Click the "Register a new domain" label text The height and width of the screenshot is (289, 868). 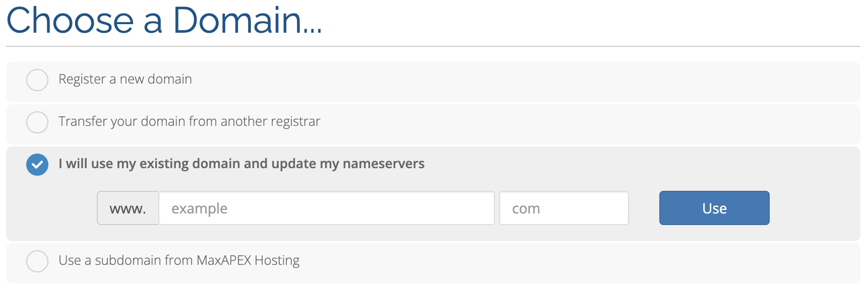click(125, 80)
